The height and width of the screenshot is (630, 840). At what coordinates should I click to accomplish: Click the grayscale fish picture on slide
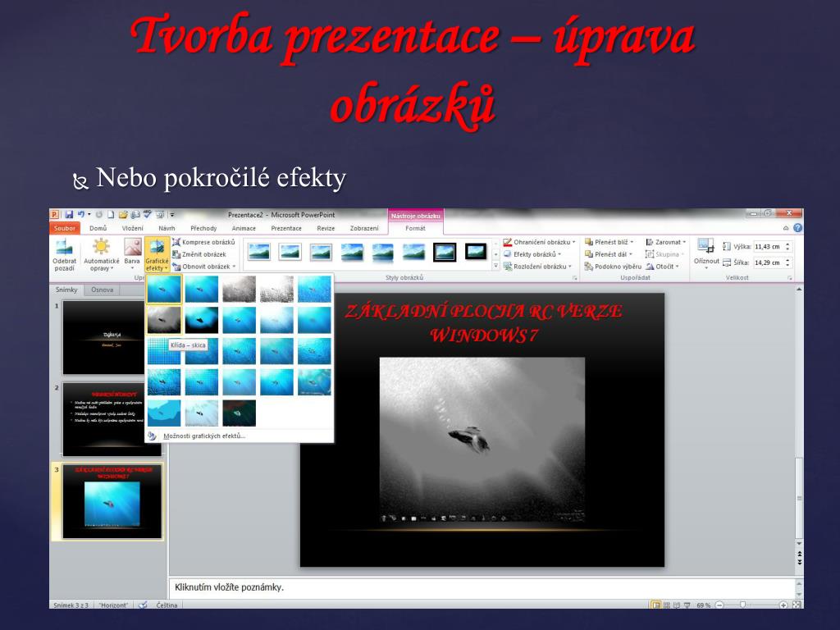pyautogui.click(x=482, y=440)
